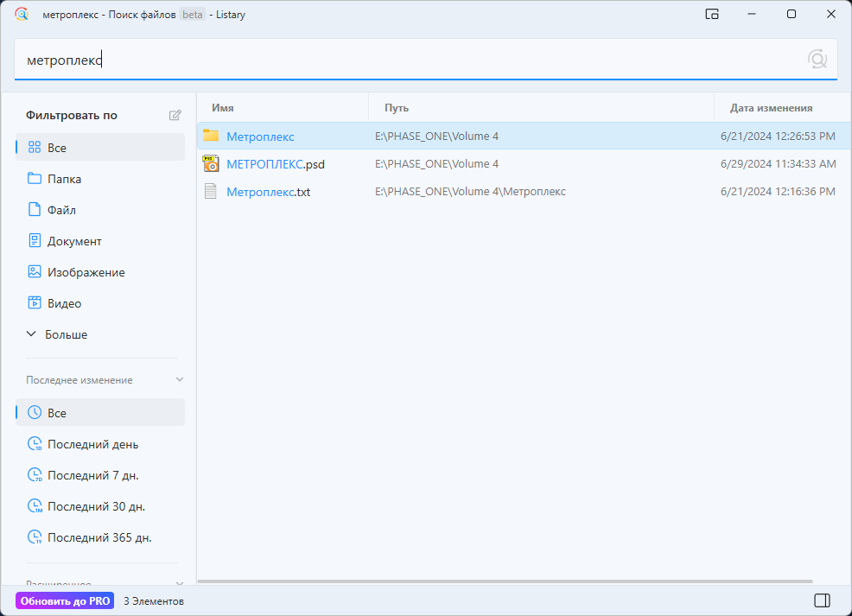Filter results by Файл
This screenshot has height=616, width=852.
point(100,210)
